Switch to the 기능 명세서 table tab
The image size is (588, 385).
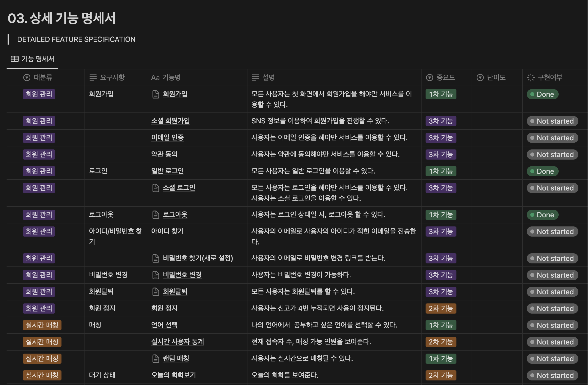point(37,59)
